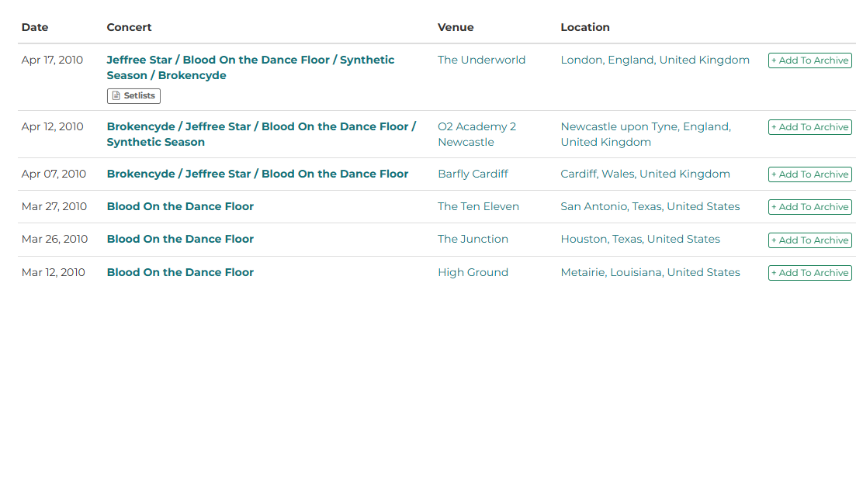Viewport: 863px width, 504px height.
Task: Open the Mar 12 Blood On the Dance Floor concert
Action: pyautogui.click(x=180, y=272)
